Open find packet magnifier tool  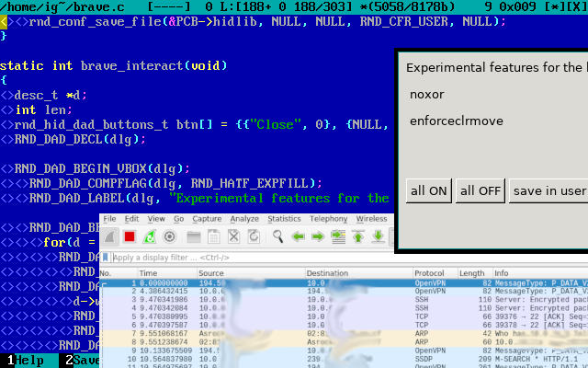pyautogui.click(x=277, y=237)
